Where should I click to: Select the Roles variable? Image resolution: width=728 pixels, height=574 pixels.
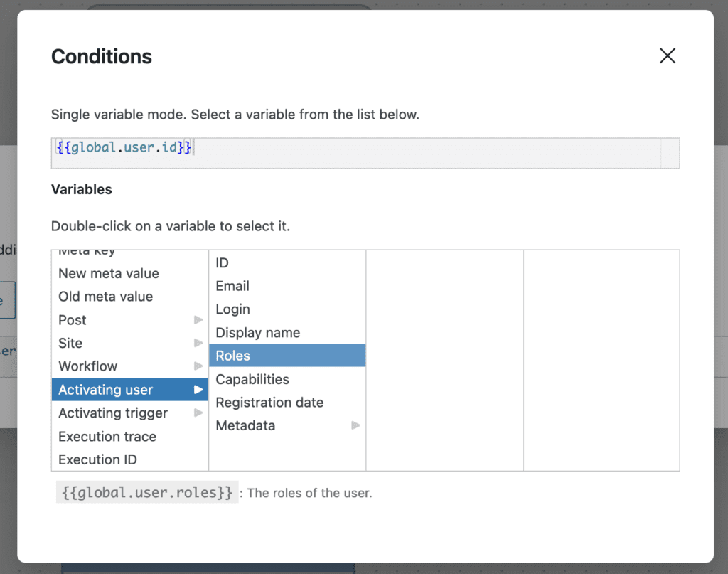click(233, 356)
